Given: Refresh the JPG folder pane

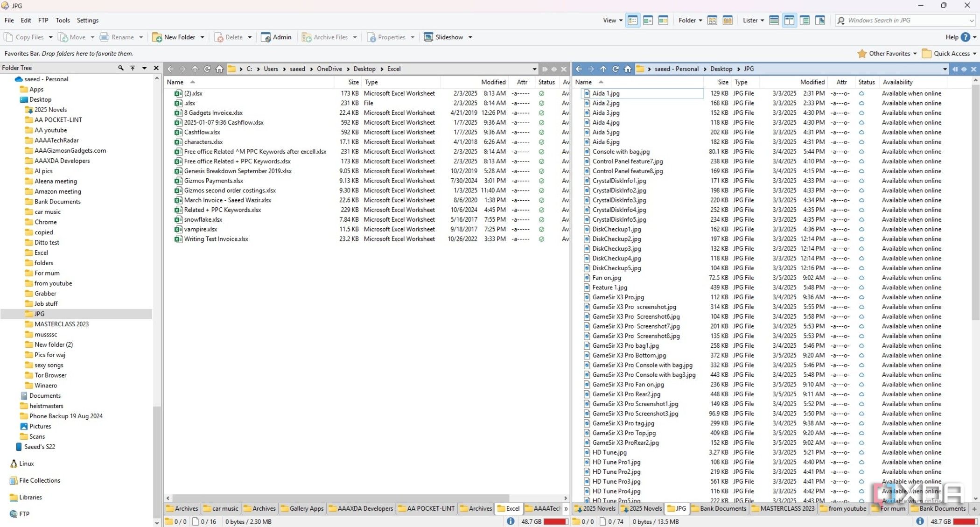Looking at the screenshot, I should 616,69.
